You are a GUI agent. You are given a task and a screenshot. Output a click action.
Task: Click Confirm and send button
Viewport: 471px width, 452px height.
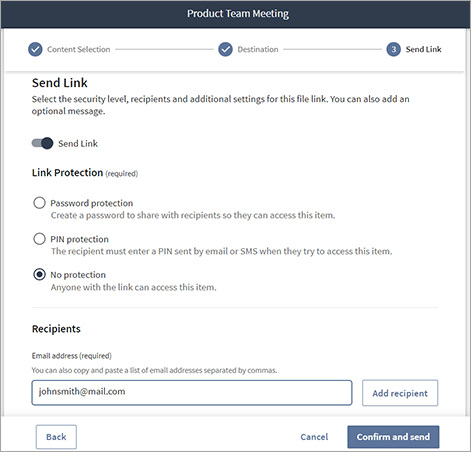coord(393,437)
